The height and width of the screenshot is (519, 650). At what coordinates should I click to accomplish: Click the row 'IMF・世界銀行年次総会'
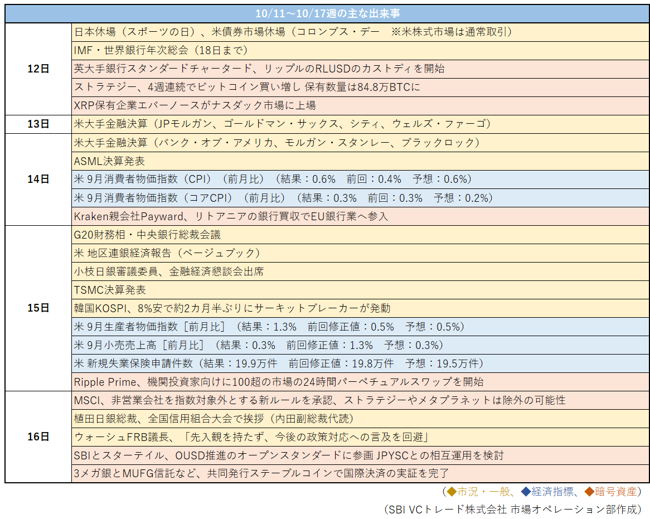[360, 51]
